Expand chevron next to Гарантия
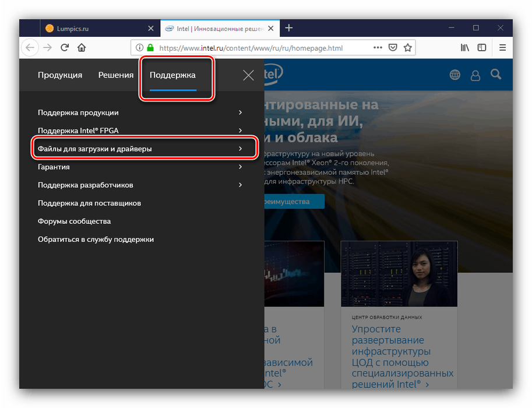Screen dimensions: 532x408 pos(240,167)
